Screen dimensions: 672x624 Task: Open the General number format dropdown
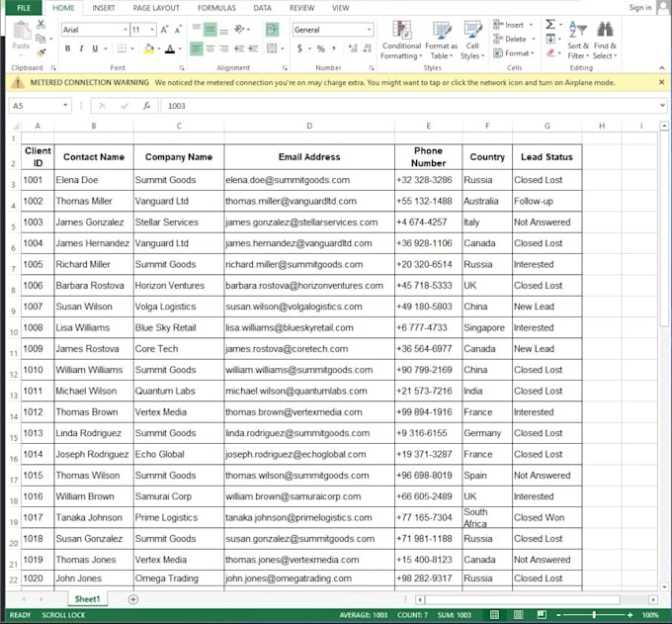click(369, 30)
